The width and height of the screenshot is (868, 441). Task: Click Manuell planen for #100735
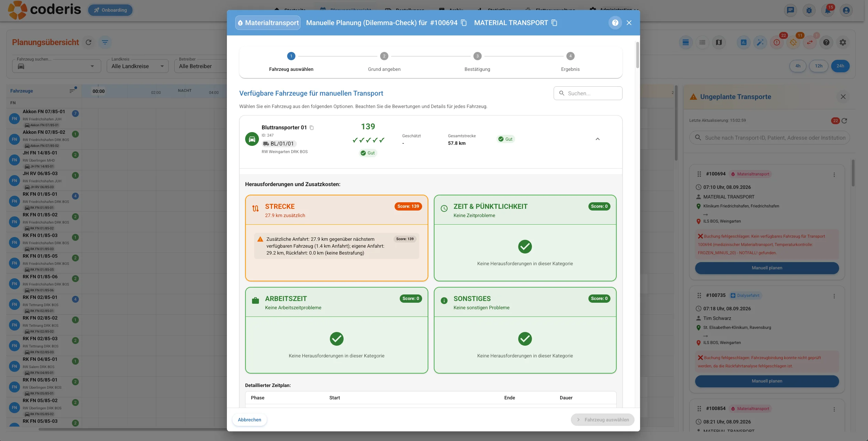pos(767,381)
